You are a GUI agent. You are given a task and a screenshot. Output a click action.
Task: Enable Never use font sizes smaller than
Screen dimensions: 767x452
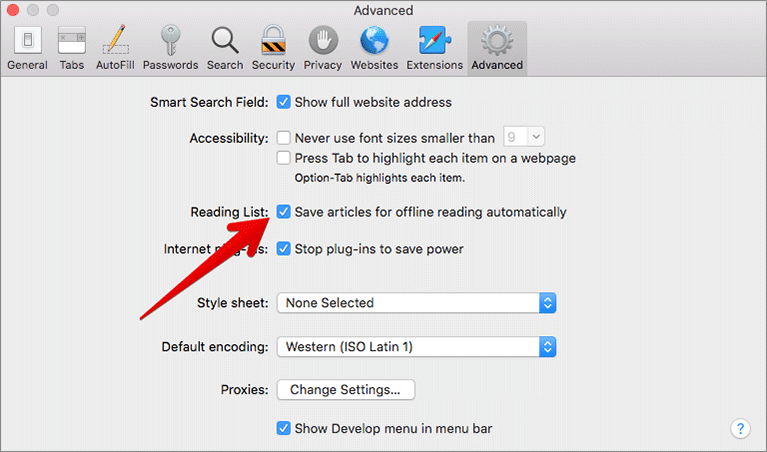click(x=284, y=137)
